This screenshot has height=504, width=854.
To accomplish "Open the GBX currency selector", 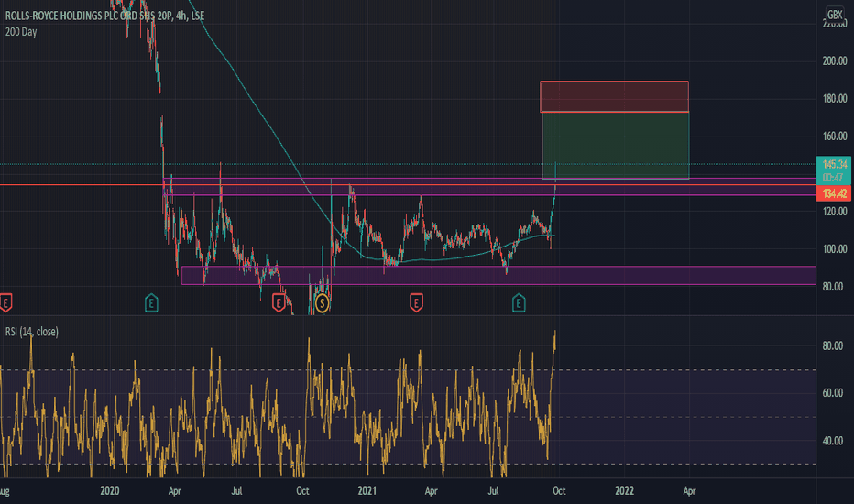I will pos(835,14).
